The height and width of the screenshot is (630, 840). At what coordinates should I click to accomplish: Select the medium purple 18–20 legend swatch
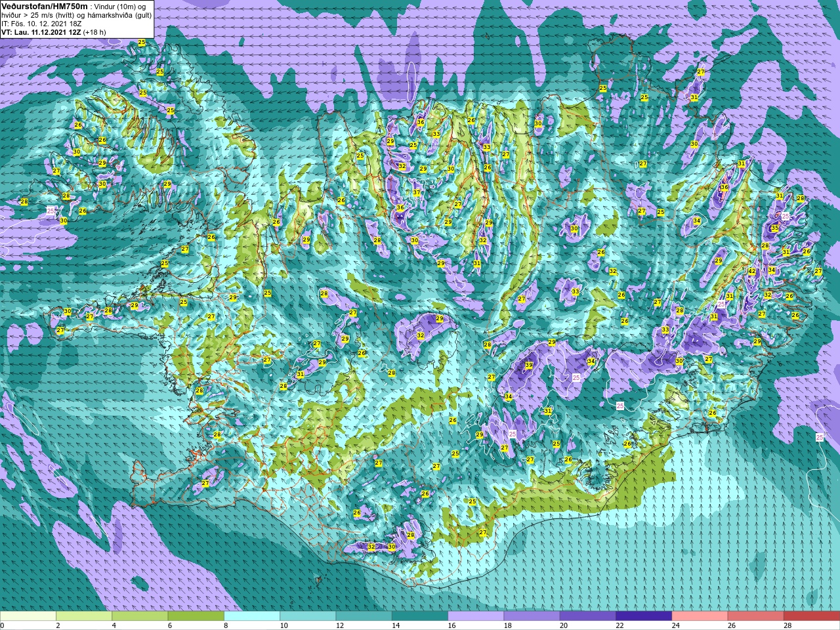point(532,617)
